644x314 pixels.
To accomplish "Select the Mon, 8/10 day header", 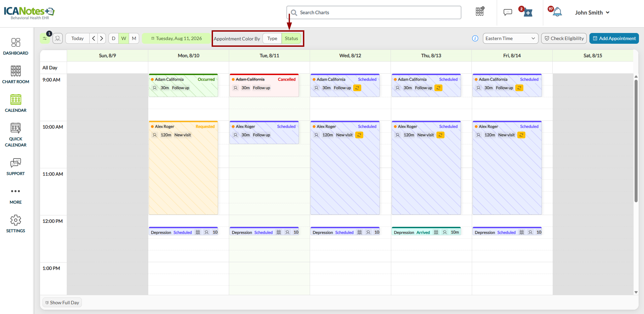I will pyautogui.click(x=189, y=56).
